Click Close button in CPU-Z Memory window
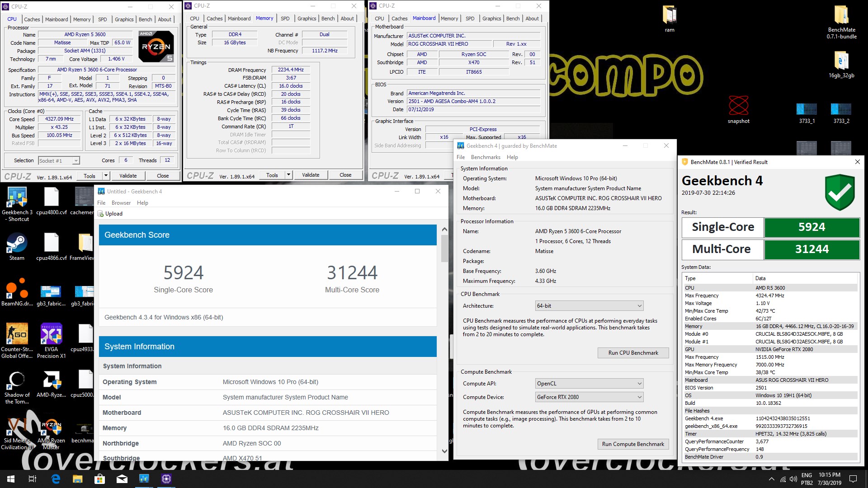Image resolution: width=868 pixels, height=488 pixels. pyautogui.click(x=345, y=175)
